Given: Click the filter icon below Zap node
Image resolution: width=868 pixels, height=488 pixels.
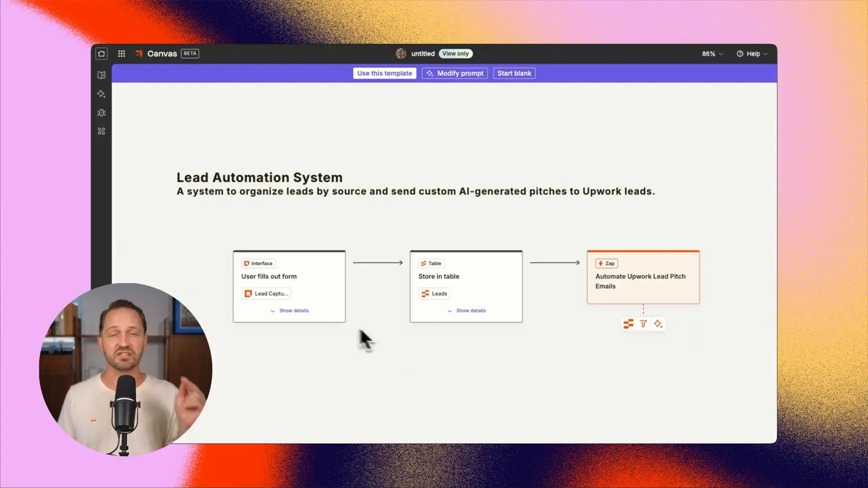Looking at the screenshot, I should (x=643, y=324).
